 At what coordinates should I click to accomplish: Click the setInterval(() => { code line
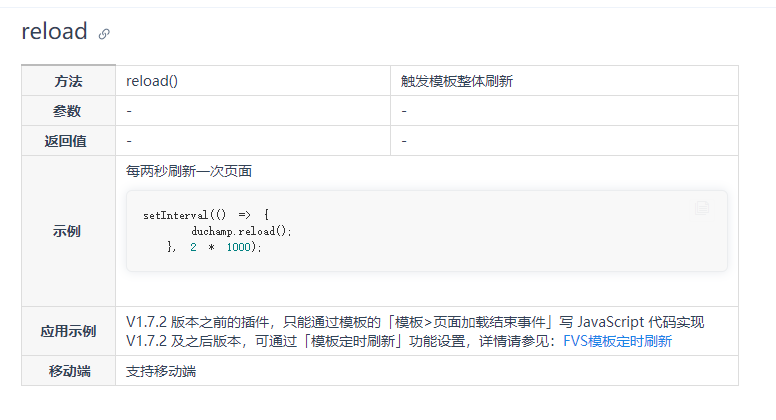206,215
